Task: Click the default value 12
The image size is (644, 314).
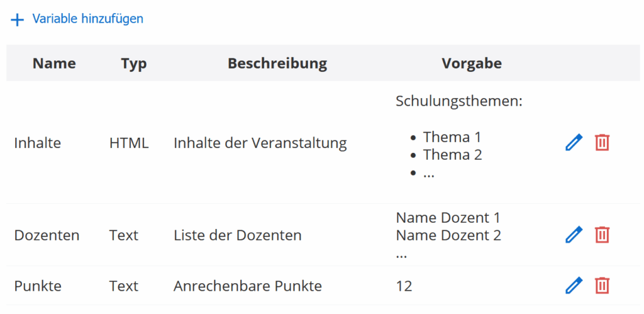Action: (404, 286)
